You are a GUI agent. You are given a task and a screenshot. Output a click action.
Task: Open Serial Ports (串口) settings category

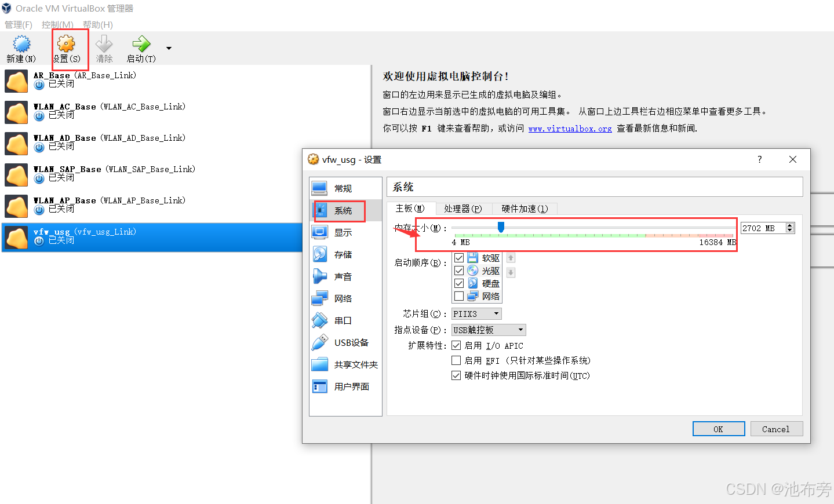point(345,320)
